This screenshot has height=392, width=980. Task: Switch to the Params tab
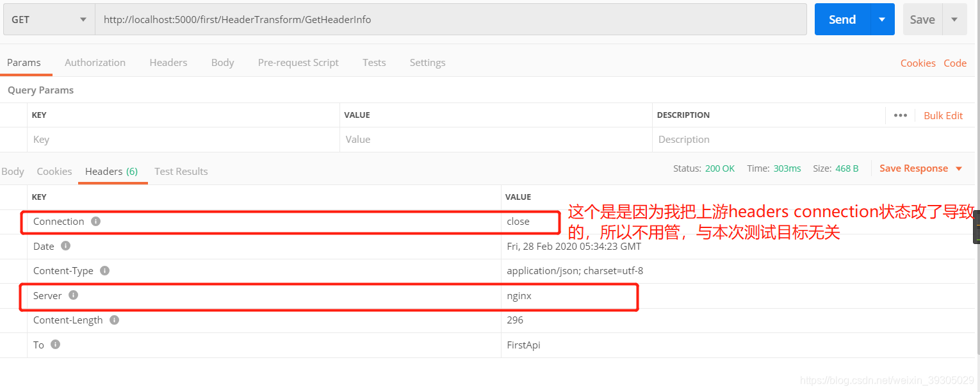[x=24, y=62]
